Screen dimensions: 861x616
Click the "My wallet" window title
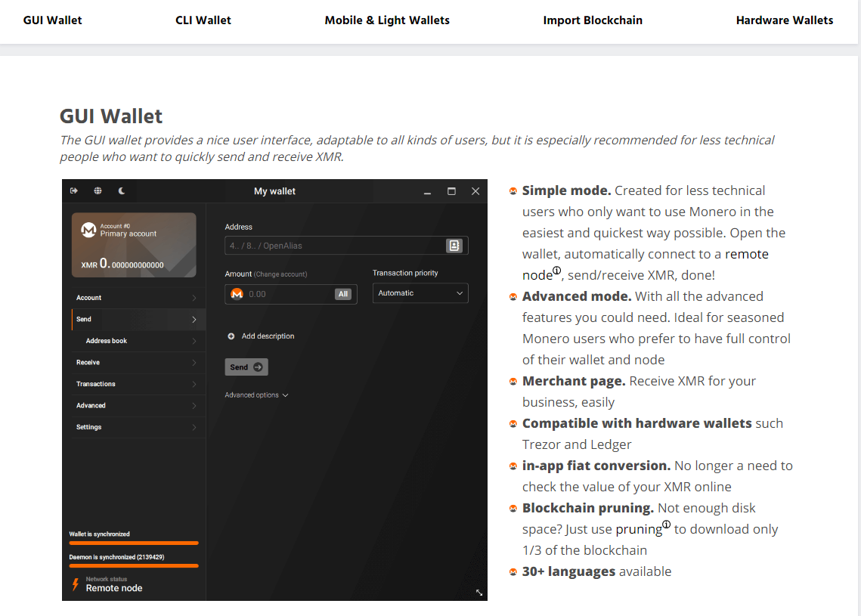[274, 191]
